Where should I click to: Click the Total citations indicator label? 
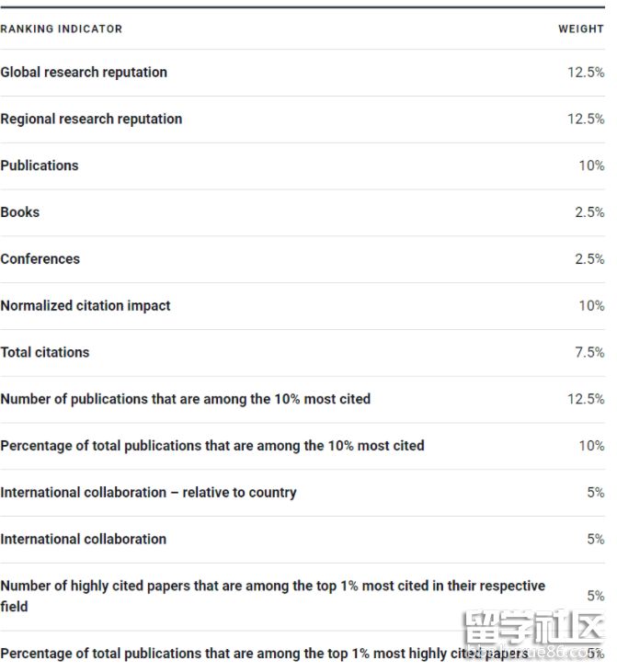[x=45, y=352]
